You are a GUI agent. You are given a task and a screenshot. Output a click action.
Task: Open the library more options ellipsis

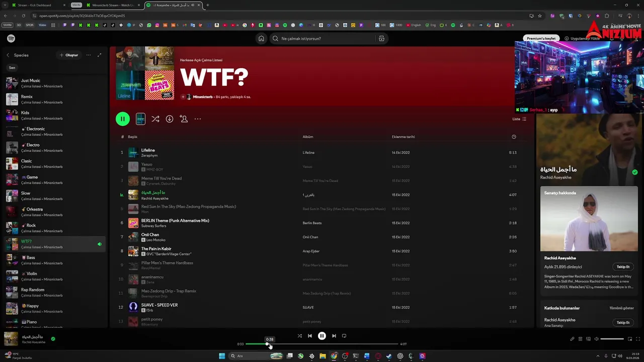click(x=89, y=55)
